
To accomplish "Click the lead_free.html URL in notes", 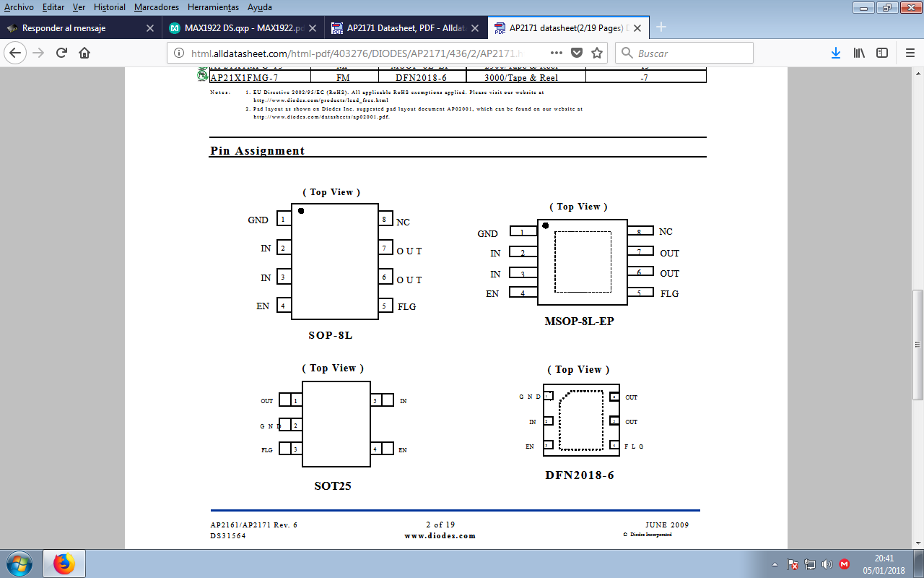I will (x=321, y=100).
